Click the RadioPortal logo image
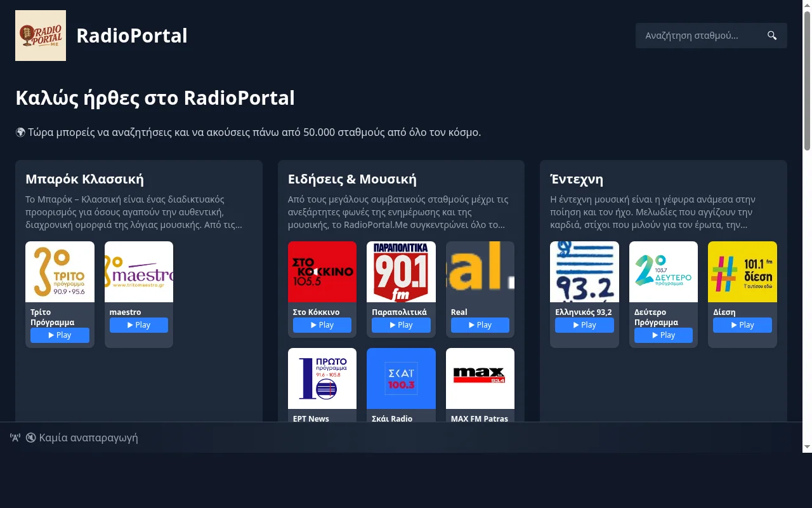 pyautogui.click(x=41, y=36)
